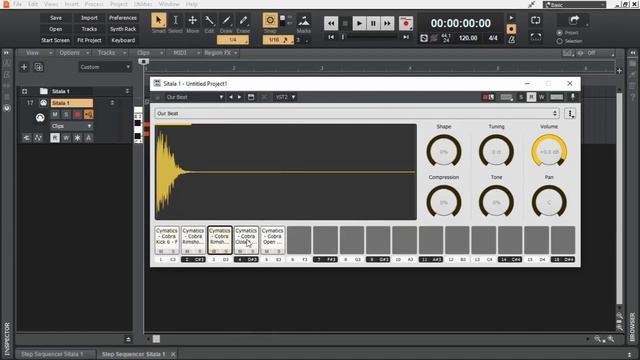Open the track view Options menu
Viewport: 640px width, 360px height.
coord(69,53)
